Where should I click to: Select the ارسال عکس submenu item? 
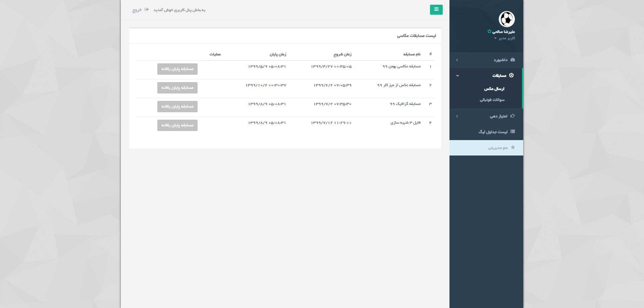pos(494,89)
